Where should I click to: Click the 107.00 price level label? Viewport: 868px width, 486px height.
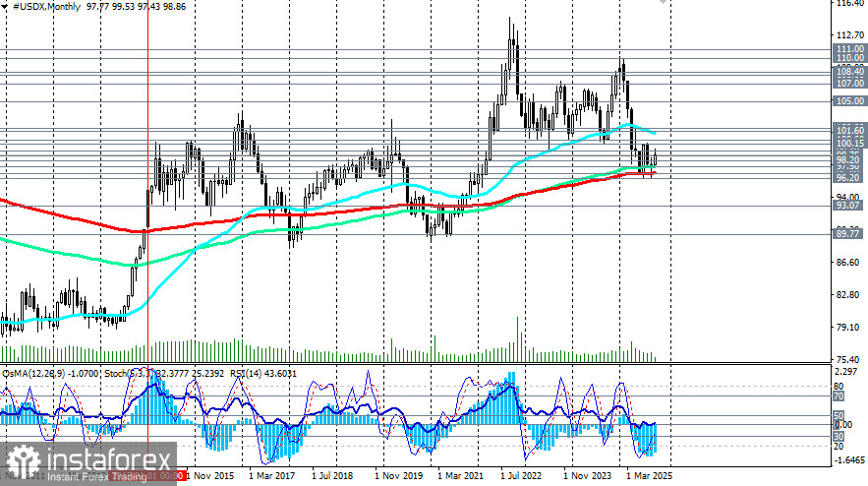(849, 83)
